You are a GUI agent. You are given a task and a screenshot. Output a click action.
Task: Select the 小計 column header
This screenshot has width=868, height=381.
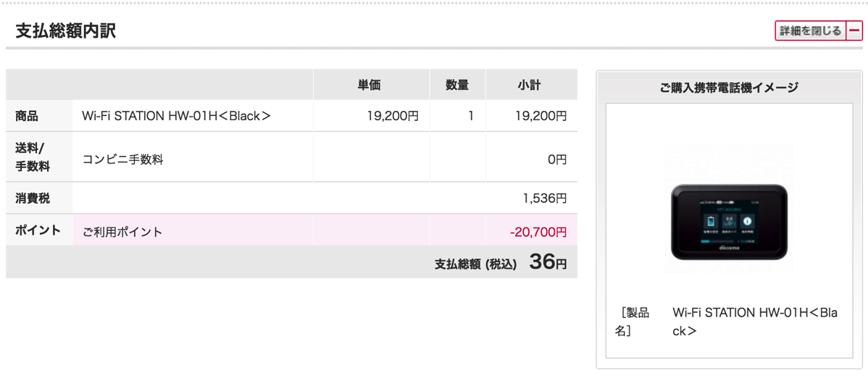(x=529, y=85)
